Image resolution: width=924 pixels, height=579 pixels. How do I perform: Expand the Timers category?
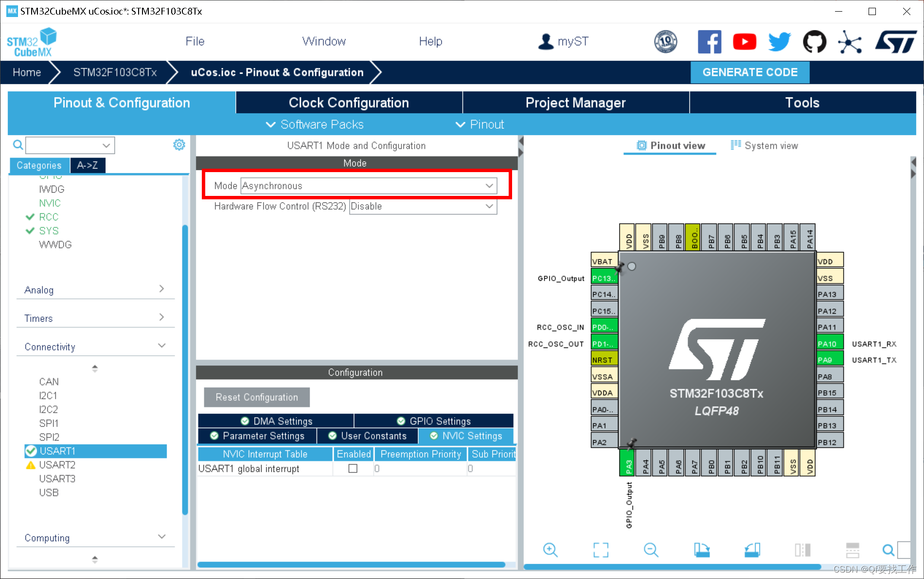pos(95,318)
